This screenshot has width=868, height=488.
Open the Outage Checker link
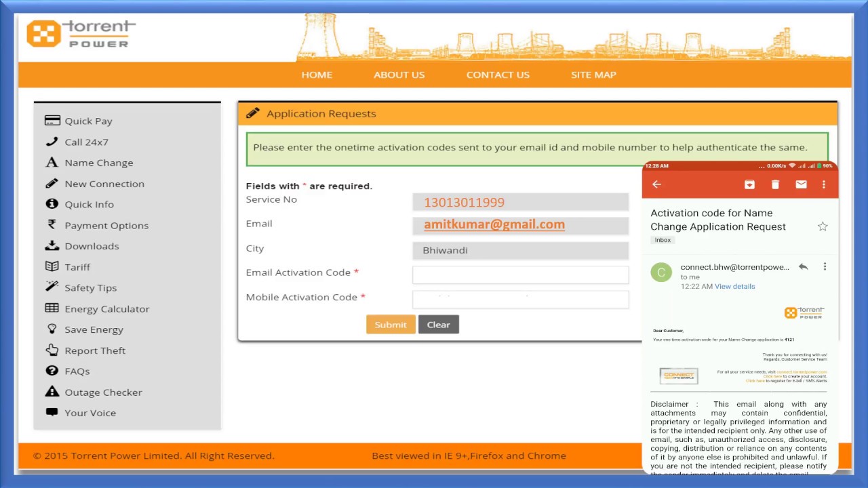click(x=103, y=392)
